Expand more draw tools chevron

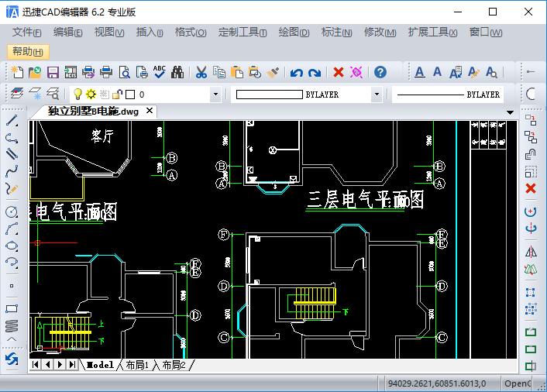(x=12, y=339)
